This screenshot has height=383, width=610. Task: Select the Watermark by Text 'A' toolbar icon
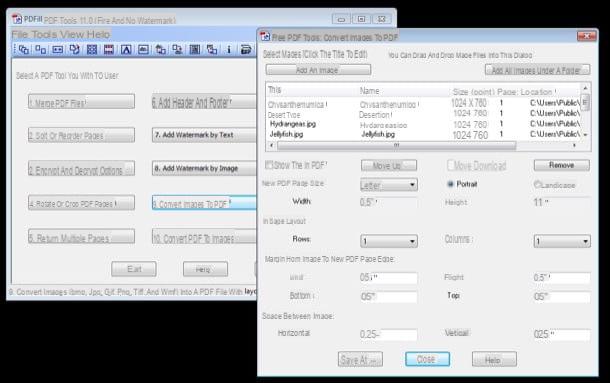pos(126,49)
